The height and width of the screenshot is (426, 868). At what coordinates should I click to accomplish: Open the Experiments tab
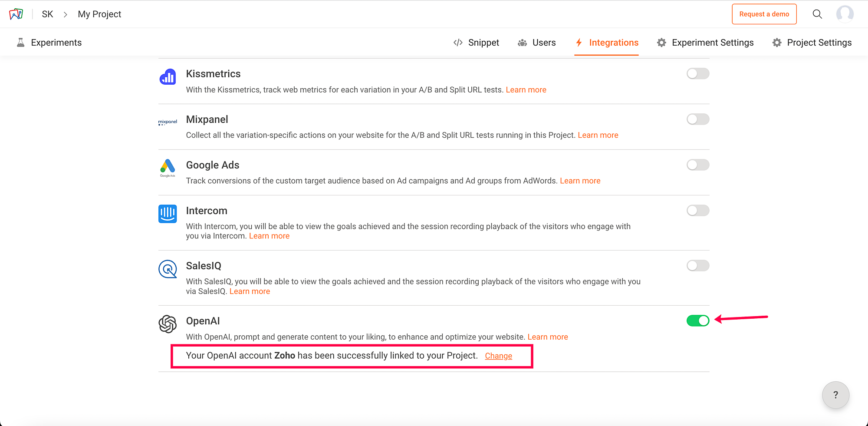49,43
